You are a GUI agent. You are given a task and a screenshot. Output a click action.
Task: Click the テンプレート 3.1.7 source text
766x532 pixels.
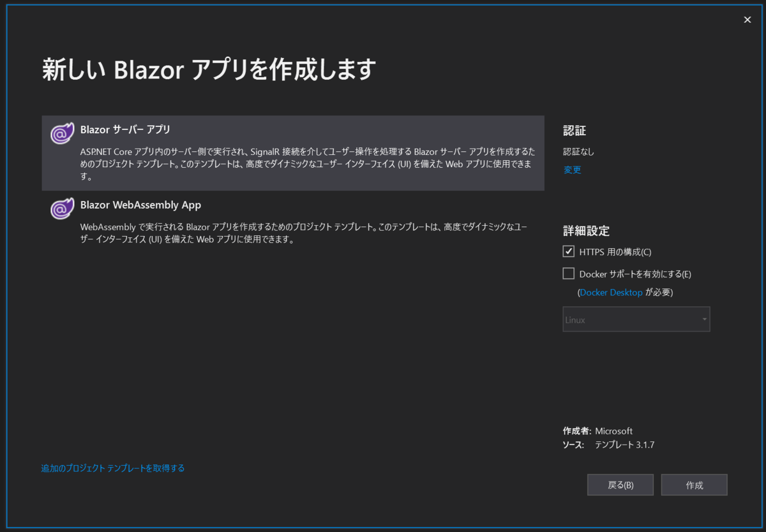(624, 445)
